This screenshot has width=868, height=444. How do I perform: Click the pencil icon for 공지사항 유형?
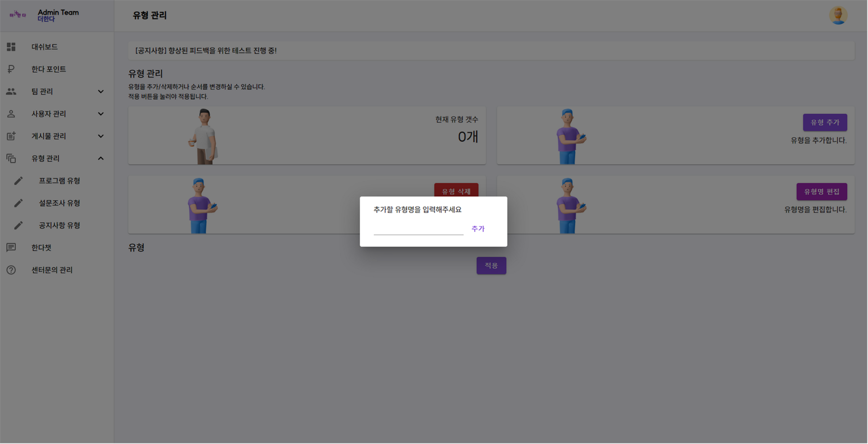[19, 225]
